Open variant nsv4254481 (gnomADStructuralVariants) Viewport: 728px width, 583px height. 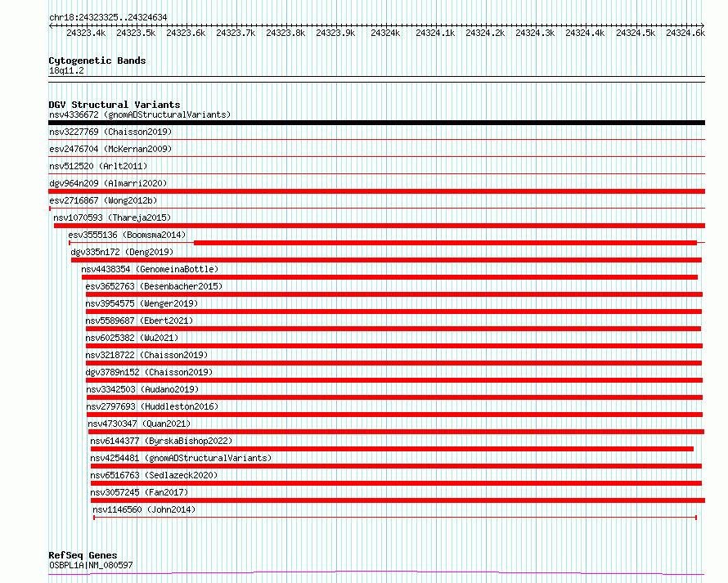point(181,458)
